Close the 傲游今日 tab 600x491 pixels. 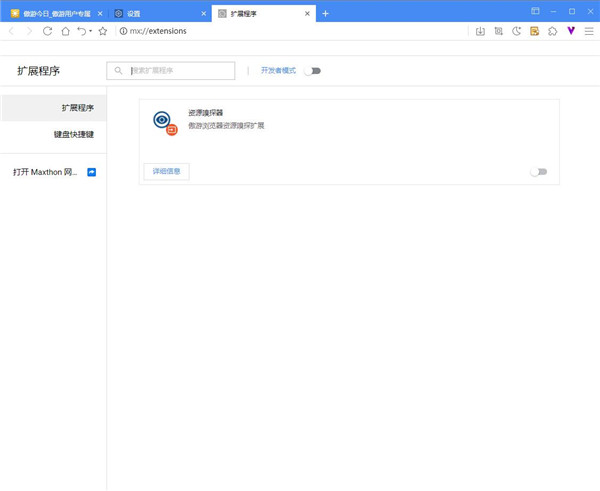point(100,14)
